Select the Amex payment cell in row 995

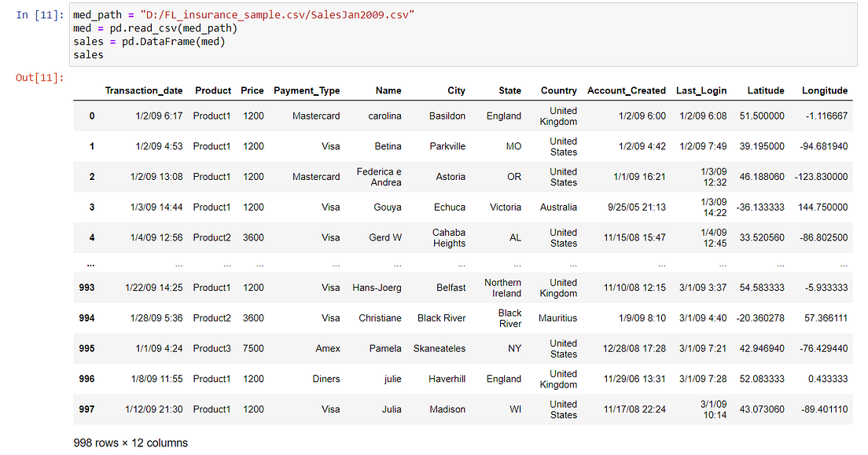coord(328,348)
